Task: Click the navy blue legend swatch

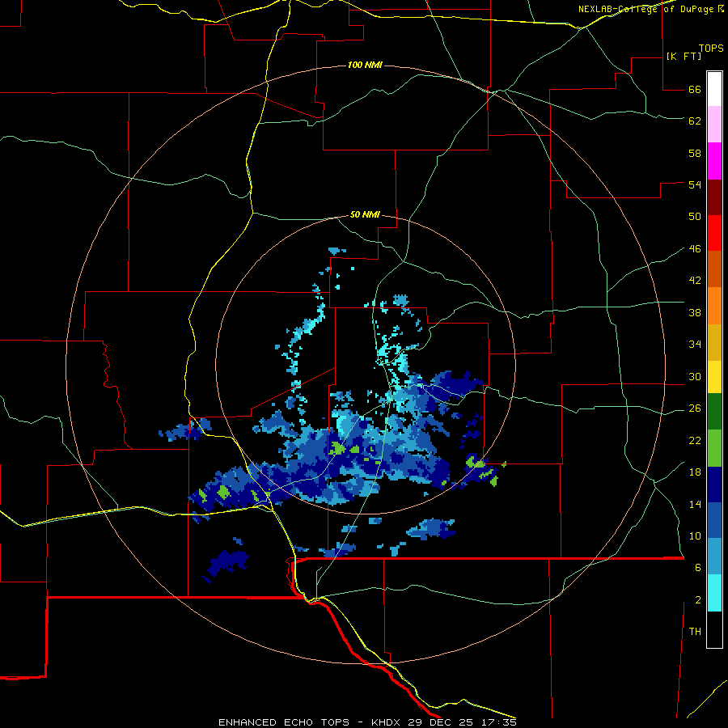Action: (714, 485)
